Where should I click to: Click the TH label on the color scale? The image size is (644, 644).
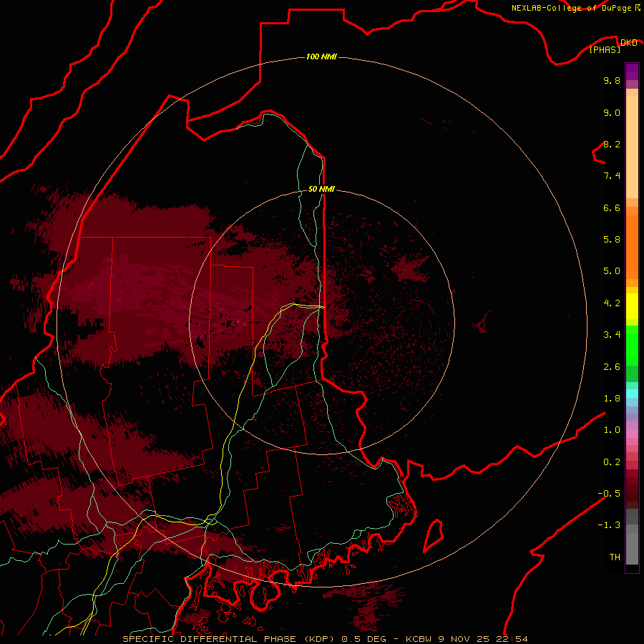click(615, 557)
